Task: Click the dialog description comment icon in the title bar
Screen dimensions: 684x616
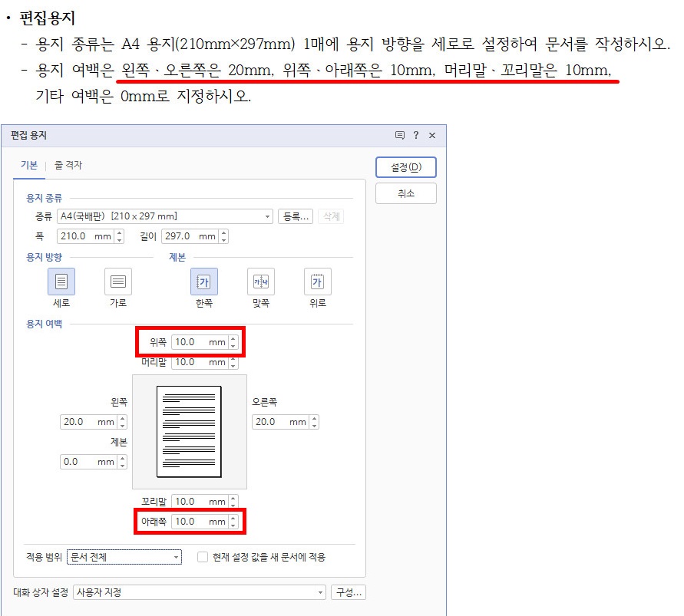Action: tap(400, 135)
